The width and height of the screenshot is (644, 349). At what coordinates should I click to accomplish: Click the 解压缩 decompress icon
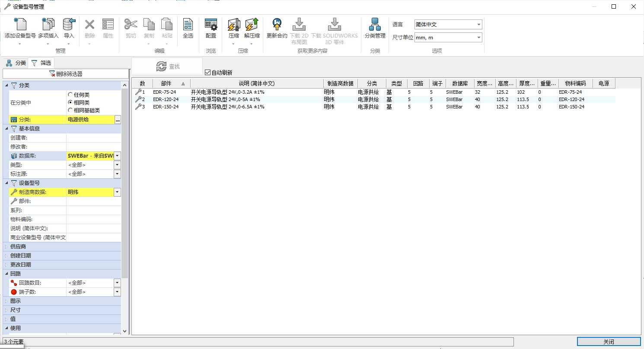pyautogui.click(x=252, y=25)
